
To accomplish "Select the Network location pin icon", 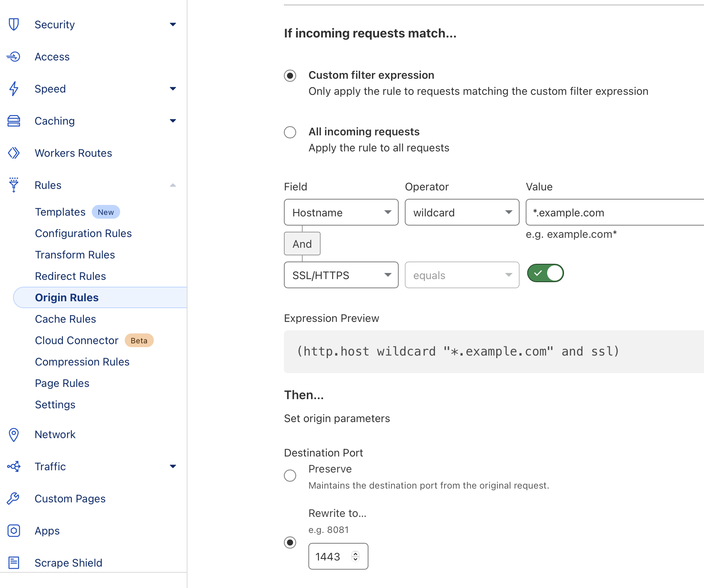I will click(14, 434).
